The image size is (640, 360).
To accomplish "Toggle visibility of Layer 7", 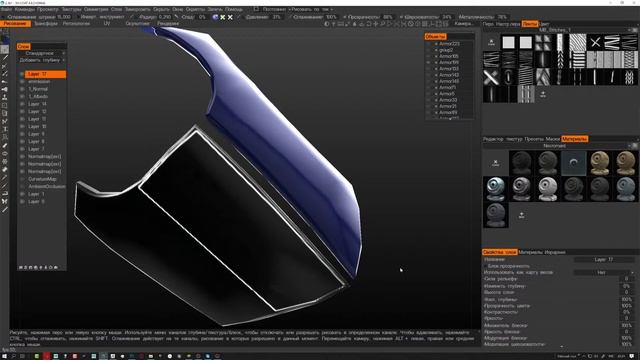I will pos(22,149).
